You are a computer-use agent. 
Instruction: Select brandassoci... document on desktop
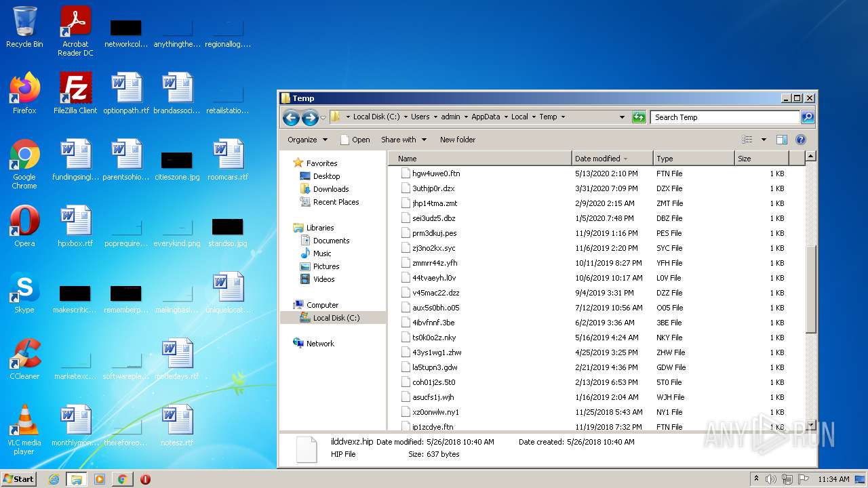177,94
